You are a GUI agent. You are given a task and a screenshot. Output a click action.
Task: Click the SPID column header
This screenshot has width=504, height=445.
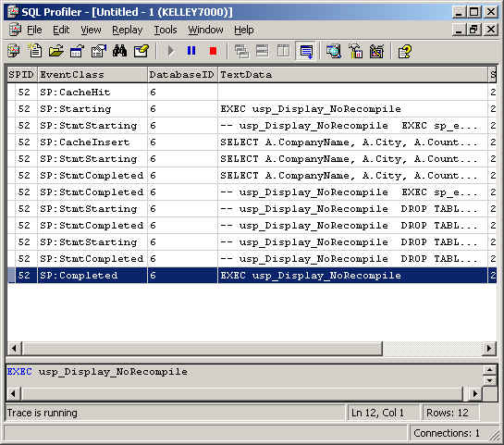click(22, 75)
